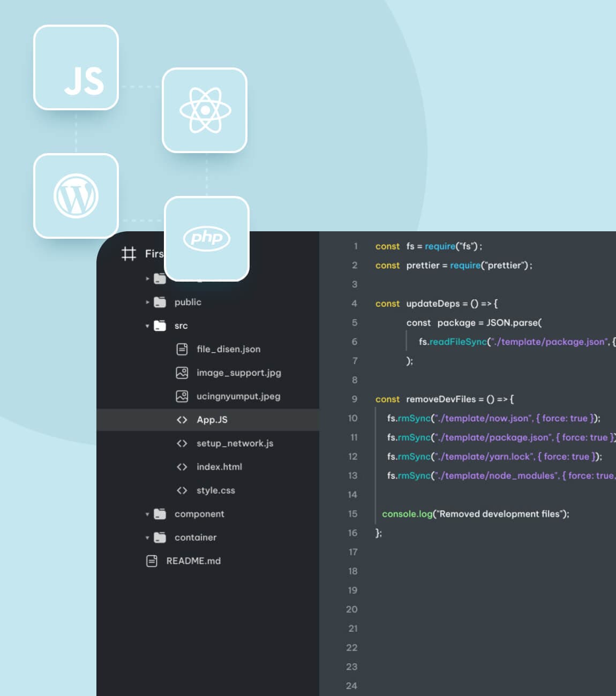Click the image icon beside ucingnyumput.jpeg

[182, 396]
